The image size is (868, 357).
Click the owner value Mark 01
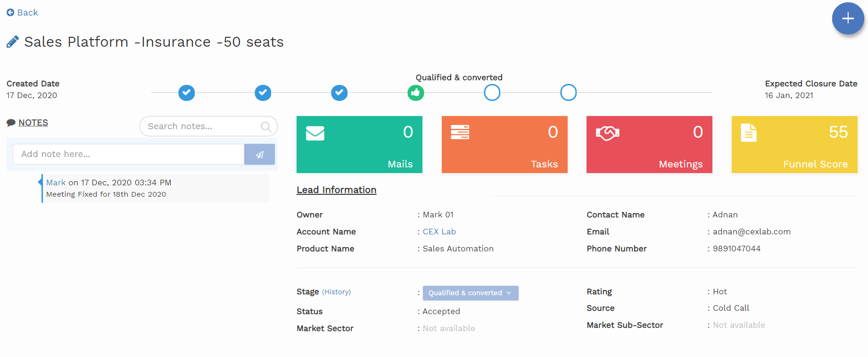point(438,215)
